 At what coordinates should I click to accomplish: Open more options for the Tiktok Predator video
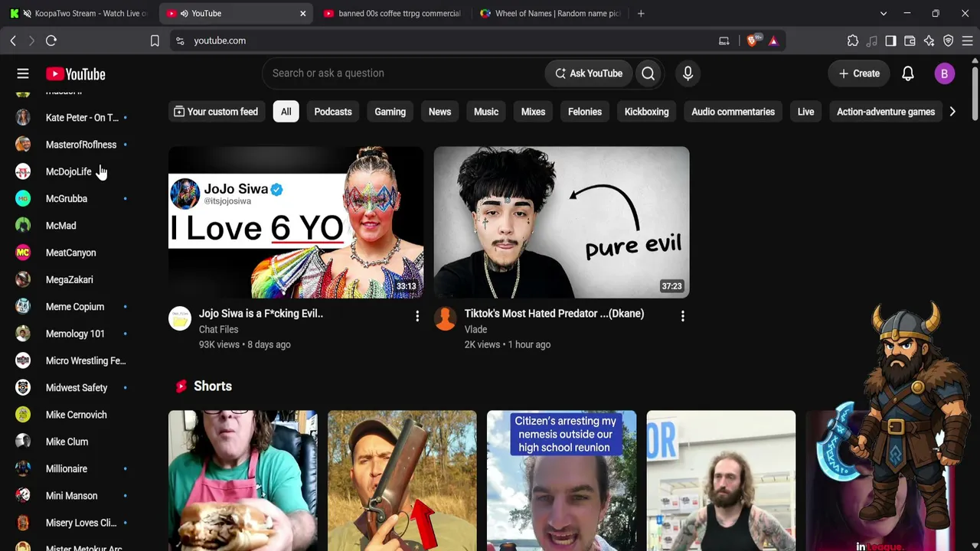click(682, 316)
